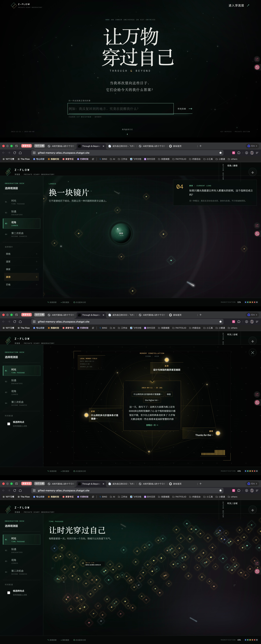
Task: Open the translate floating icon on the landing page
Action: tap(257, 67)
